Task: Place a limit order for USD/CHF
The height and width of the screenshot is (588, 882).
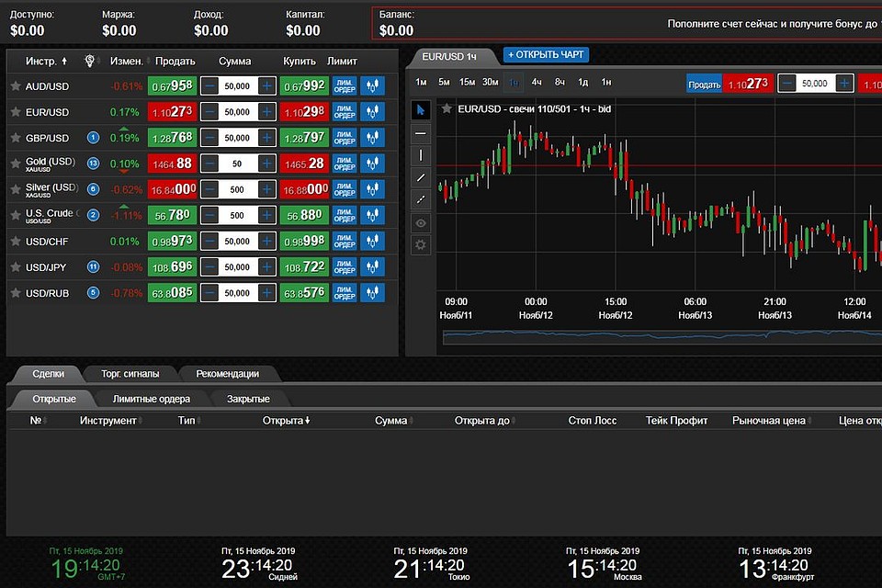Action: (x=345, y=242)
